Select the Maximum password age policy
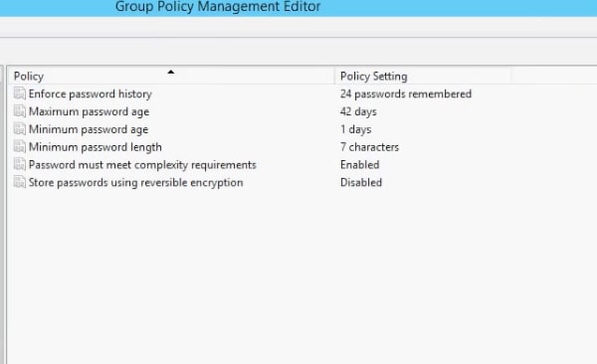This screenshot has width=597, height=364. click(x=90, y=111)
